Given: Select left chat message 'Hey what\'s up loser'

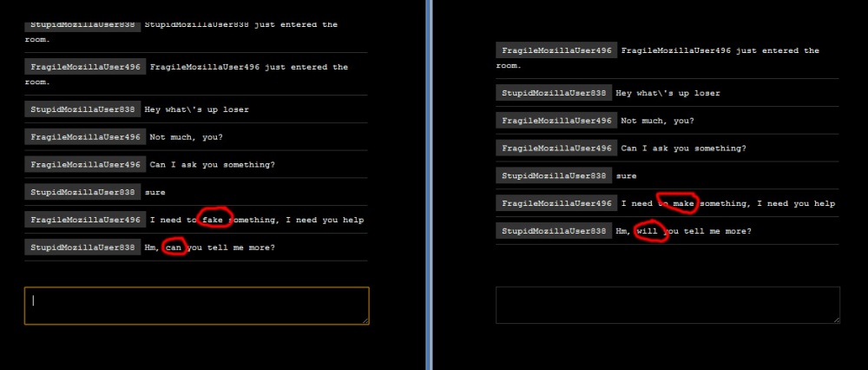Looking at the screenshot, I should [x=196, y=109].
